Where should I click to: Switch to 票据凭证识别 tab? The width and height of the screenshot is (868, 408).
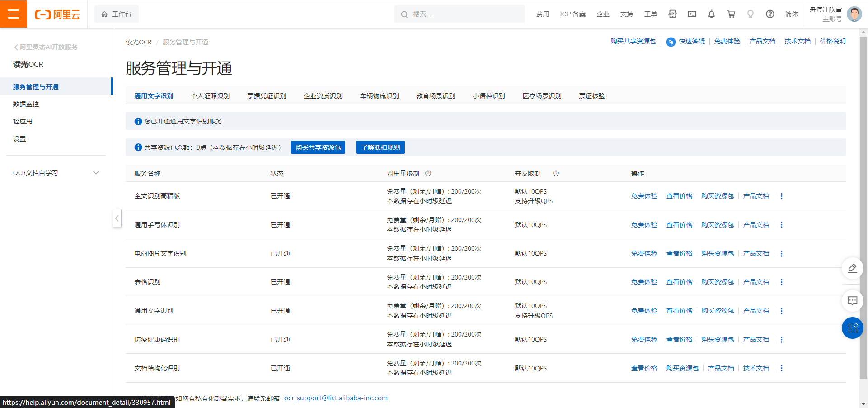pos(267,96)
